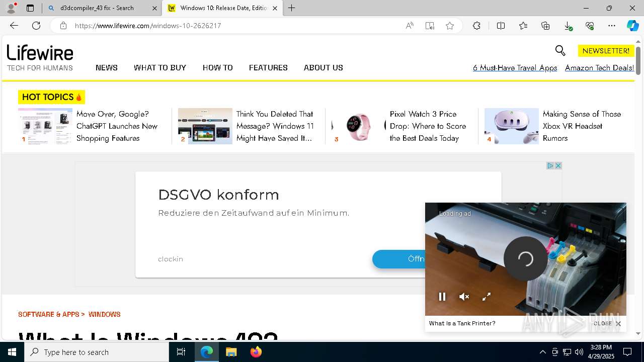Read Move Over, Google? ChatGPT article
Image resolution: width=644 pixels, height=362 pixels.
coord(117,126)
